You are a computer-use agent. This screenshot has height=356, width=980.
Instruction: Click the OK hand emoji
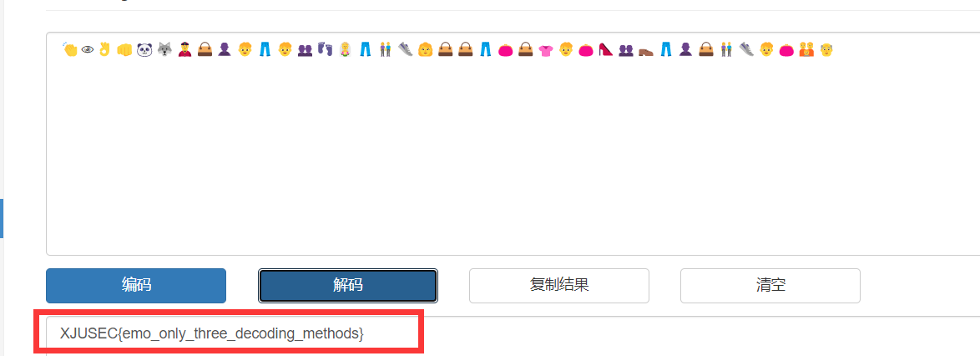[x=104, y=48]
